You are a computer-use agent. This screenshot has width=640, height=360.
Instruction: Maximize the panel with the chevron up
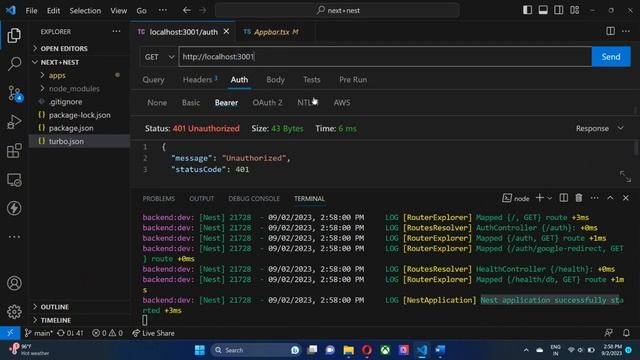(610, 198)
